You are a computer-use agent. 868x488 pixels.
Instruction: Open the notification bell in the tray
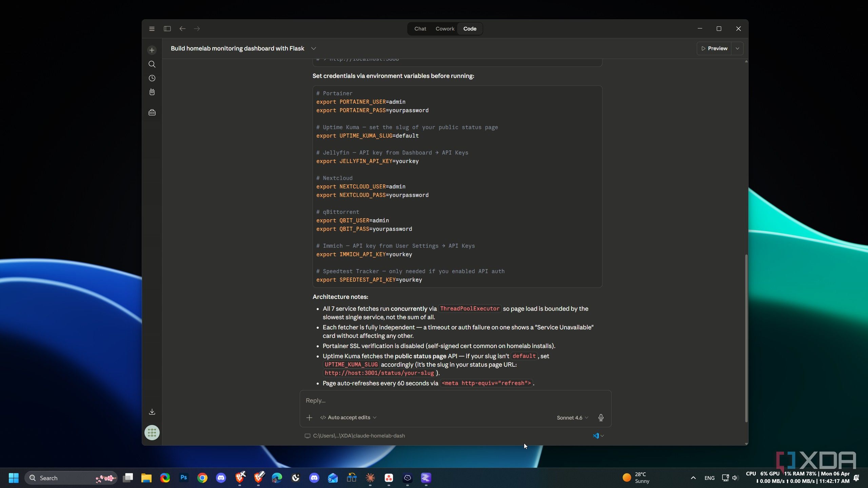point(856,478)
